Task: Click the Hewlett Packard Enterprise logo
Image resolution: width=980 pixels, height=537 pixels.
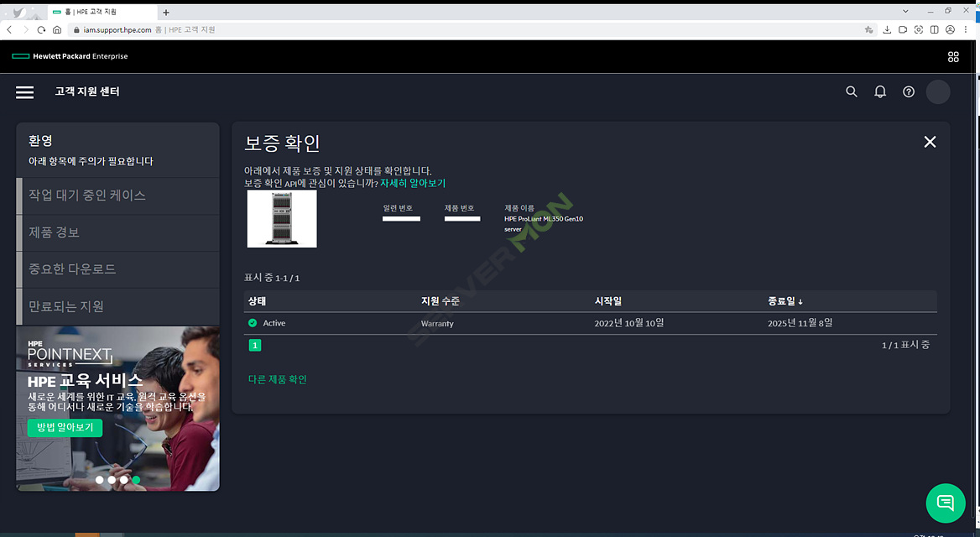Action: [70, 56]
